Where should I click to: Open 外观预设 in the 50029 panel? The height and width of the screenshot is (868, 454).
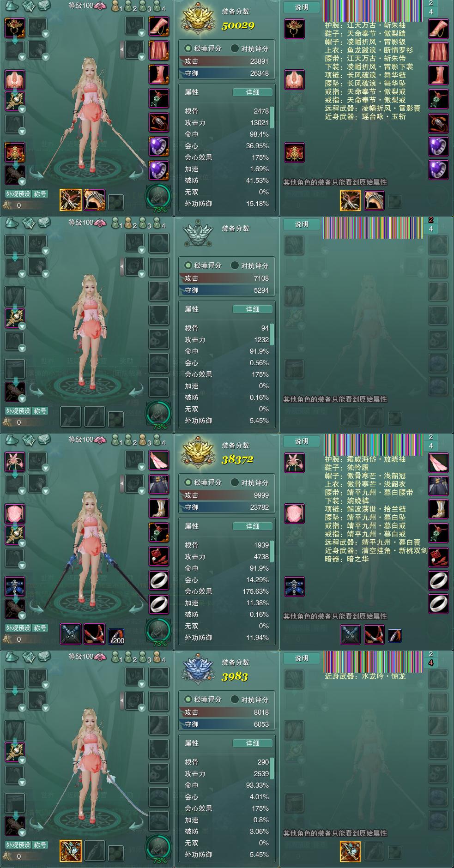point(18,194)
